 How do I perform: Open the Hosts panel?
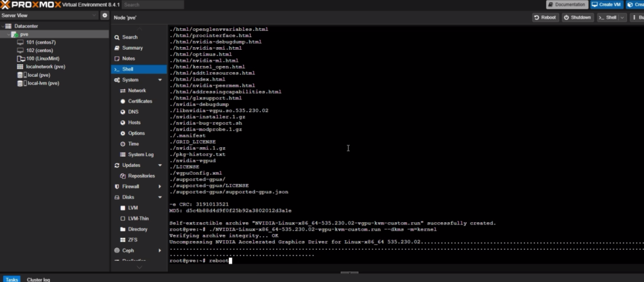(135, 123)
